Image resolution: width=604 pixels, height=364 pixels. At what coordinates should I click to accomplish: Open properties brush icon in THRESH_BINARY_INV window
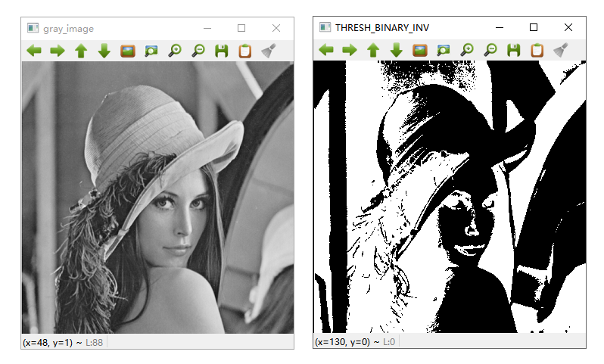tap(560, 50)
